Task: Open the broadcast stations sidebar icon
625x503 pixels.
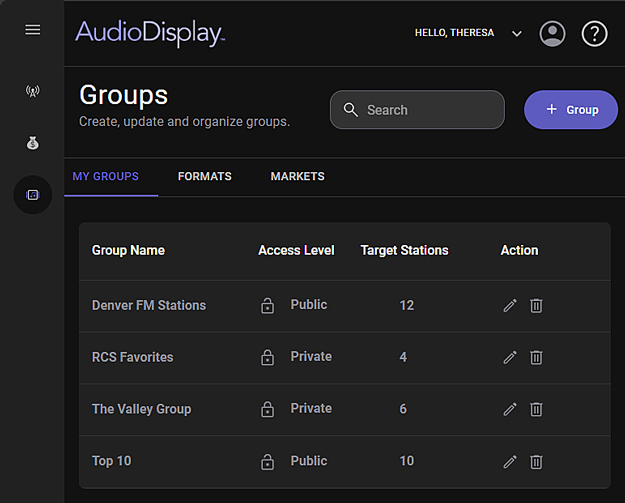Action: click(x=33, y=91)
